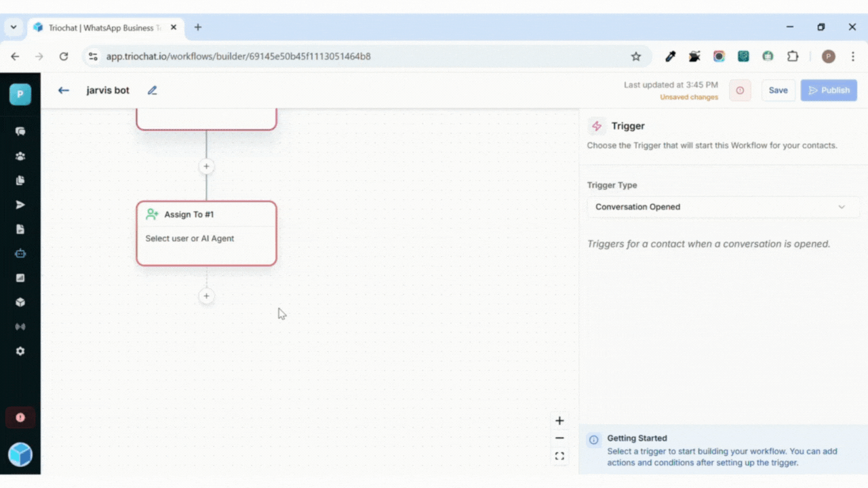The width and height of the screenshot is (868, 488).
Task: Click the Publish button
Action: pyautogui.click(x=829, y=90)
